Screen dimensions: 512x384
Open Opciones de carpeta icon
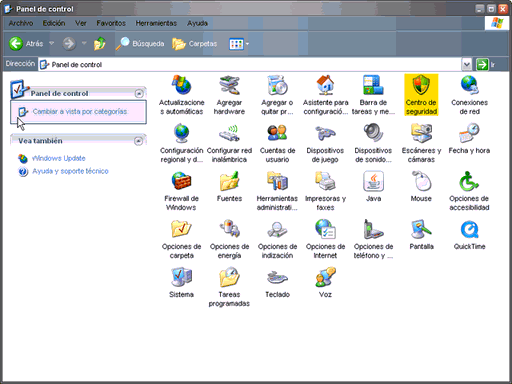[x=181, y=239]
